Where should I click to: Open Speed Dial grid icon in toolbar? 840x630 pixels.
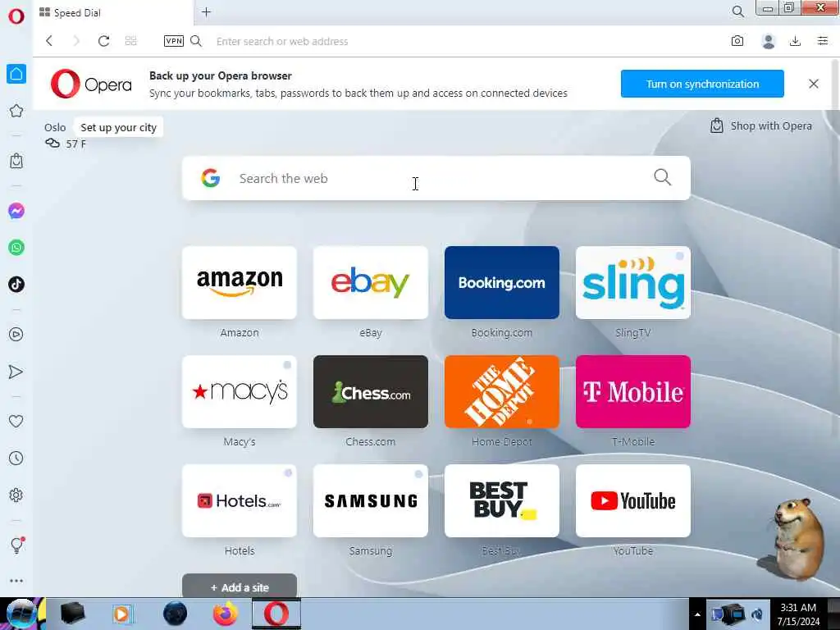coord(130,41)
